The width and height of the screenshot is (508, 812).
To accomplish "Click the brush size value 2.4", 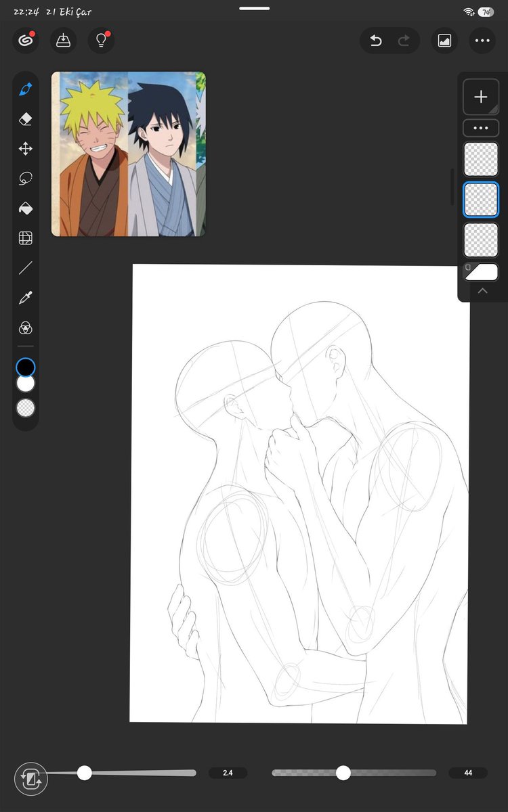I will coord(228,773).
